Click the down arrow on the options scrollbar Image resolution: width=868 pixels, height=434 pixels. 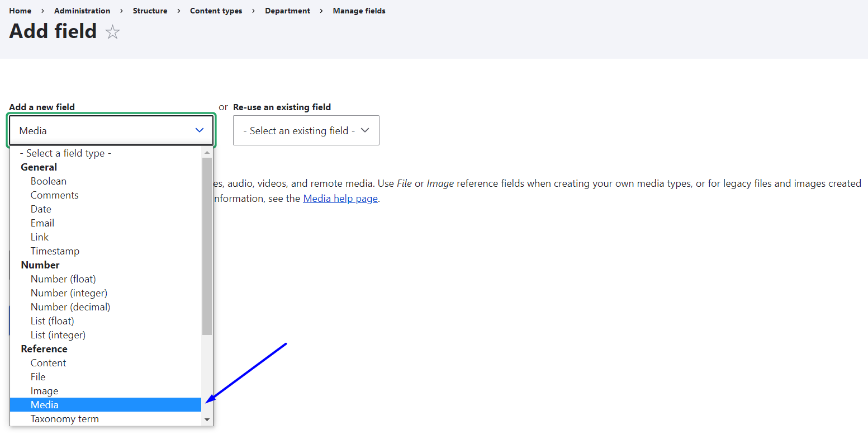click(x=207, y=419)
